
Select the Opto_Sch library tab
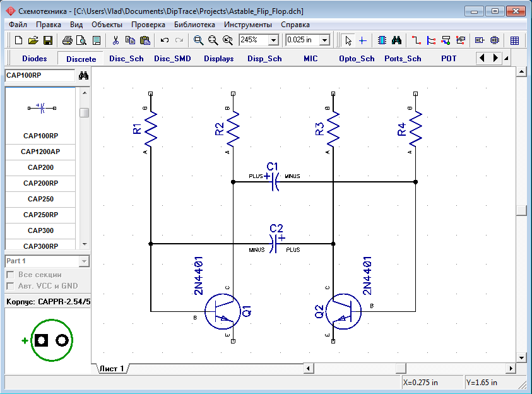click(x=357, y=59)
